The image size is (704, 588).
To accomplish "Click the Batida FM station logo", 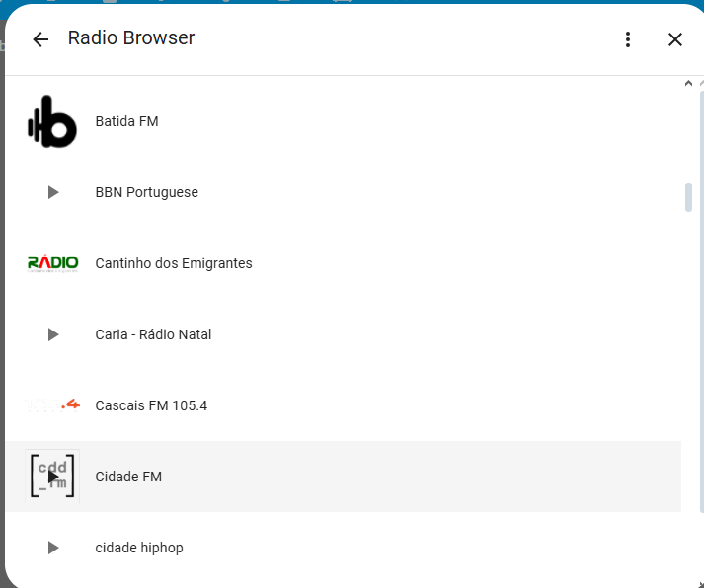I will point(52,121).
